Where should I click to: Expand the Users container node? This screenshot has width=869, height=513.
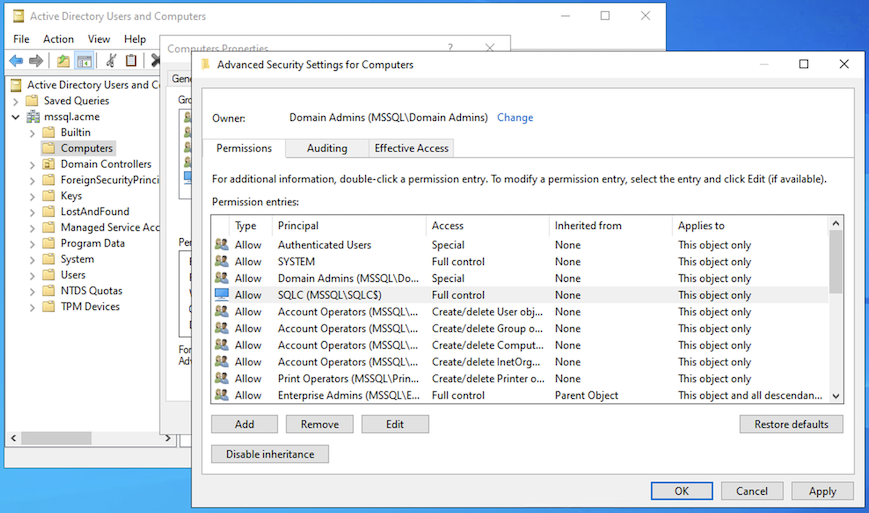[x=32, y=276]
